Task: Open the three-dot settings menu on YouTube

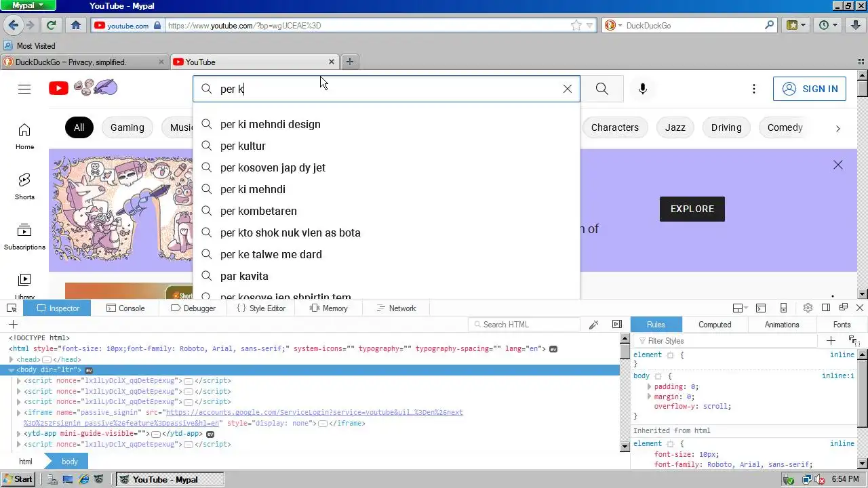Action: [x=754, y=89]
